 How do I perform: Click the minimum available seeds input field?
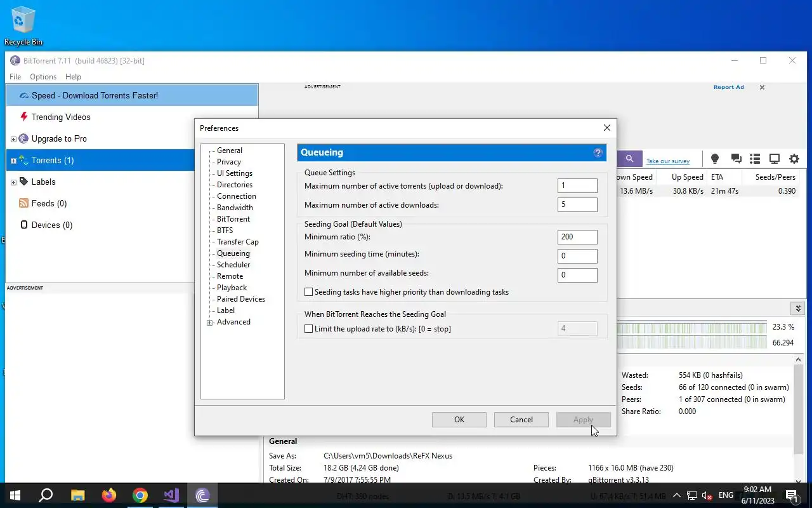[577, 275]
